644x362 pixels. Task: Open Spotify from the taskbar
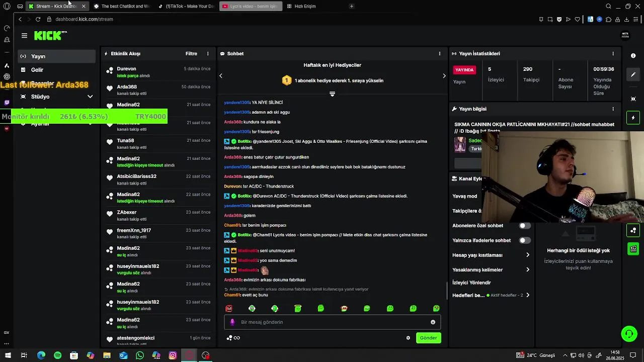point(57,355)
